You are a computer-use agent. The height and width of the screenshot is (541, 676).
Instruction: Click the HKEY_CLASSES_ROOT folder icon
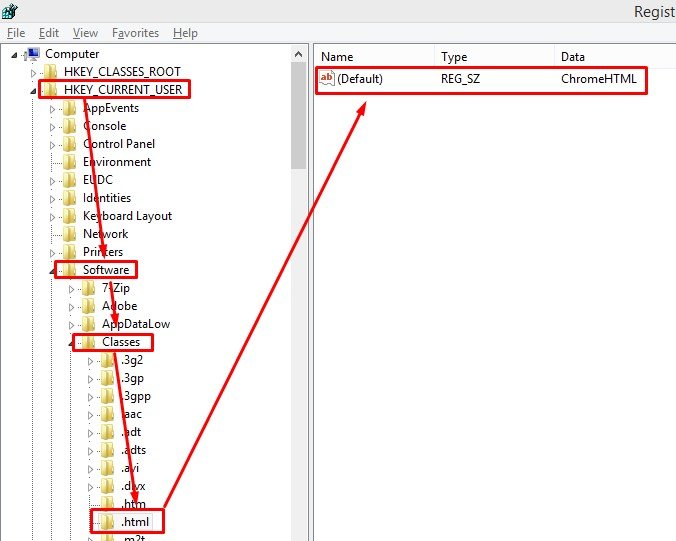50,72
